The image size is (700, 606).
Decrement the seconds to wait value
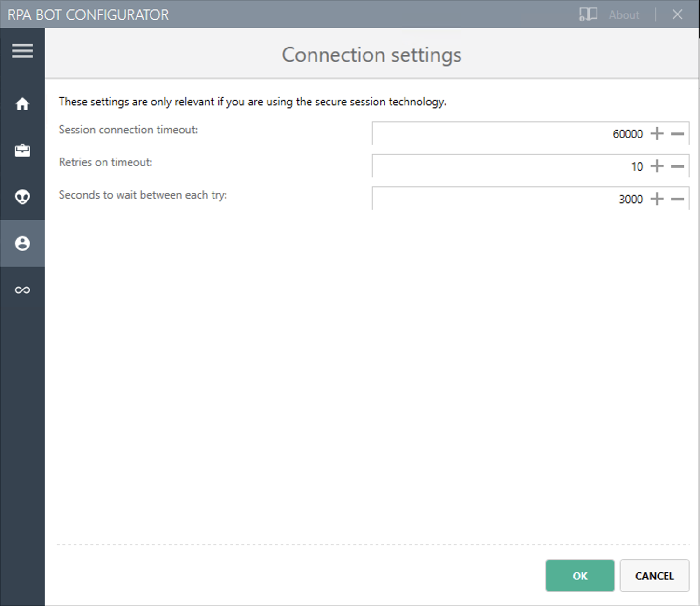677,199
